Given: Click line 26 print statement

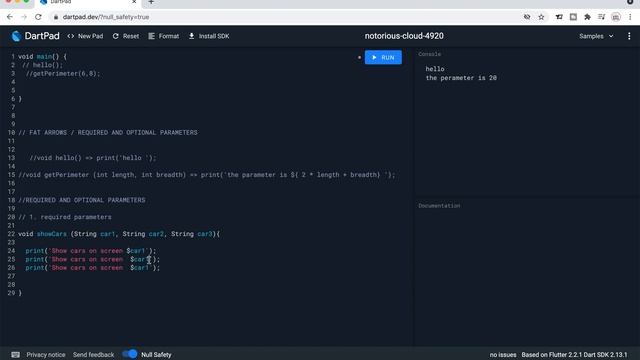Looking at the screenshot, I should [93, 268].
